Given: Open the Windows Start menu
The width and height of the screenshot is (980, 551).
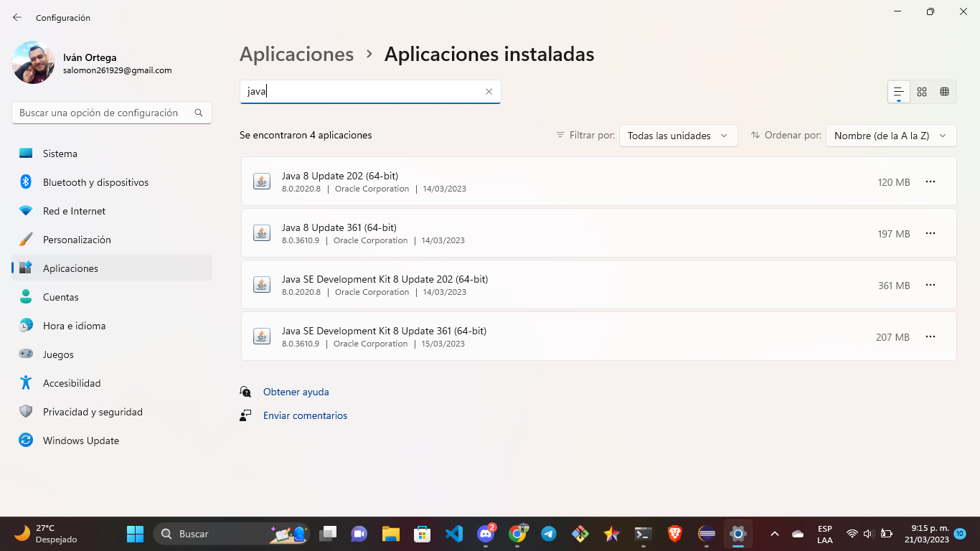Looking at the screenshot, I should point(135,534).
